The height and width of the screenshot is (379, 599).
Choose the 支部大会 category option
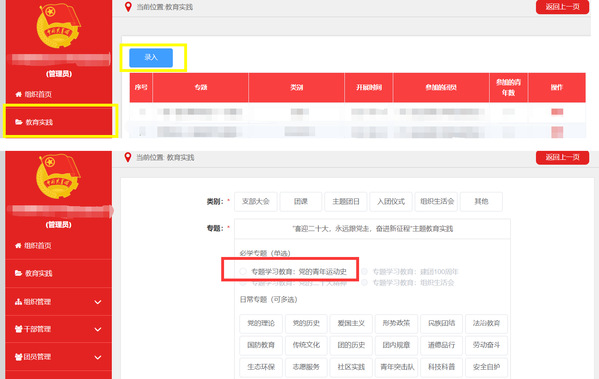click(x=256, y=202)
